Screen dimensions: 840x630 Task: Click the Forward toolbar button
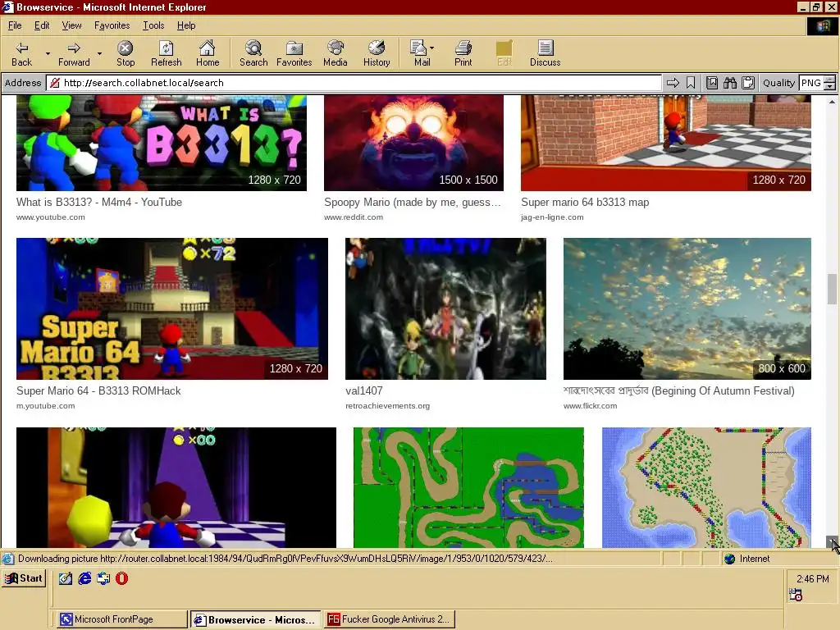[x=74, y=54]
